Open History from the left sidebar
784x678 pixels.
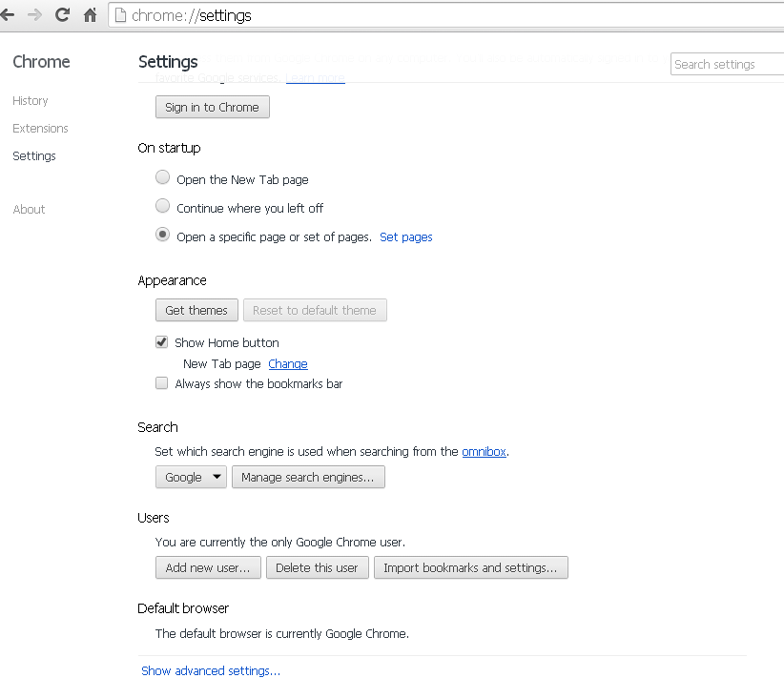(x=31, y=101)
